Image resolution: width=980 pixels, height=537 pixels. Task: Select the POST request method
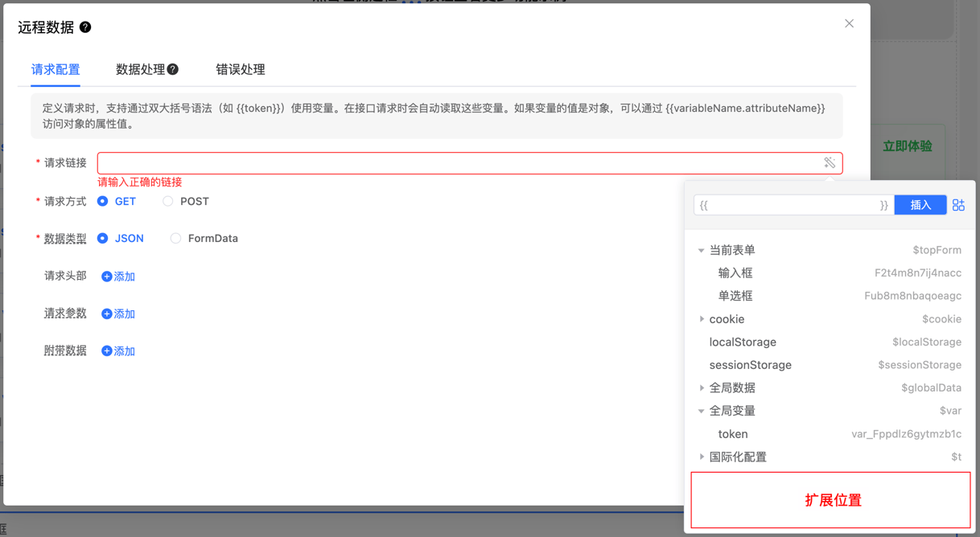coord(168,202)
